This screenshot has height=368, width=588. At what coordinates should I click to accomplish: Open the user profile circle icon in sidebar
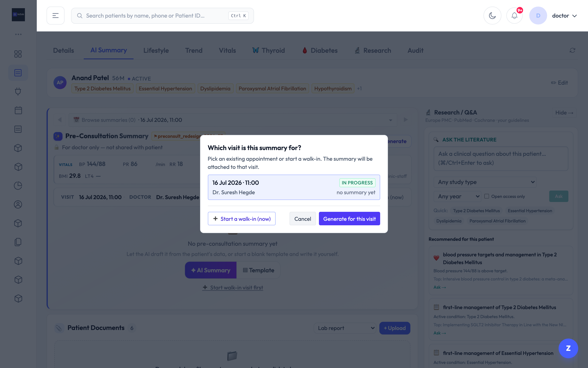coord(18,204)
